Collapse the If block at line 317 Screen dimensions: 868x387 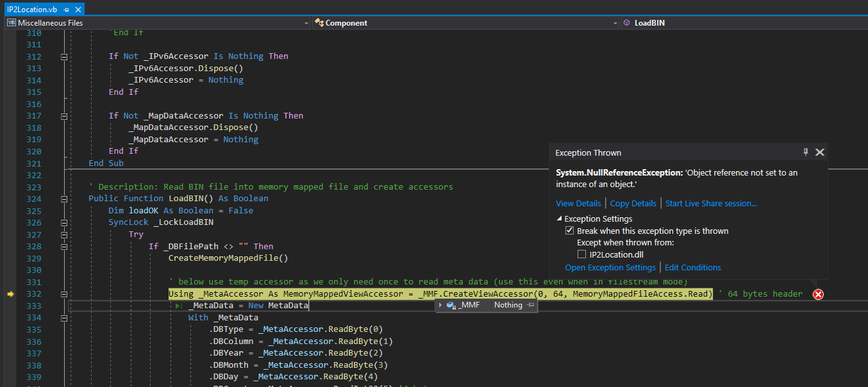[x=63, y=116]
